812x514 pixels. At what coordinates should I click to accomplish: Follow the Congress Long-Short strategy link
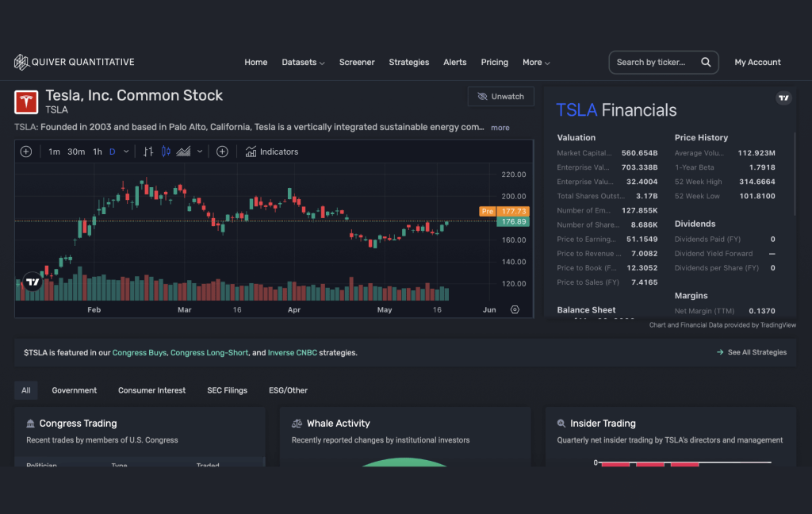(x=209, y=352)
